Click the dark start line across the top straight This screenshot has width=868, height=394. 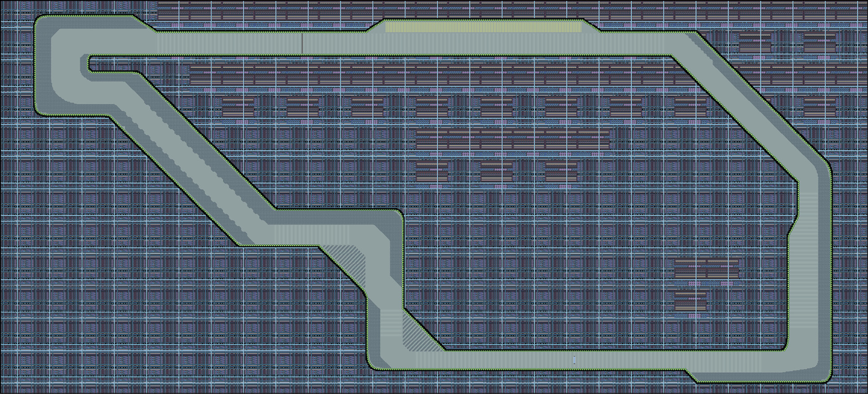point(302,44)
